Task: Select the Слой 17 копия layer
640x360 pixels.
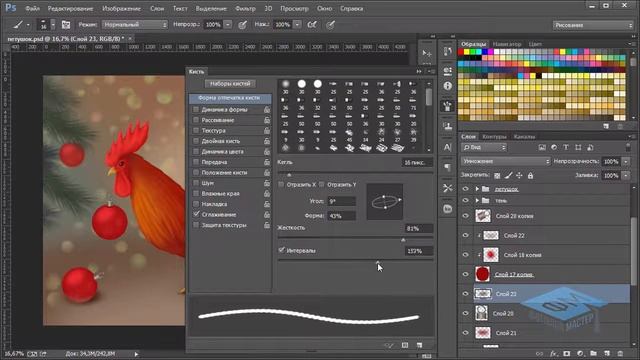Action: click(x=514, y=274)
